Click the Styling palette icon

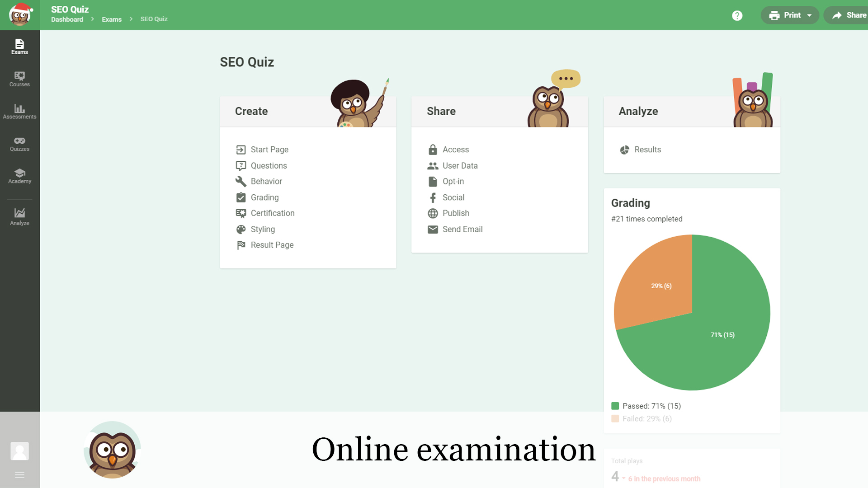[x=241, y=230]
